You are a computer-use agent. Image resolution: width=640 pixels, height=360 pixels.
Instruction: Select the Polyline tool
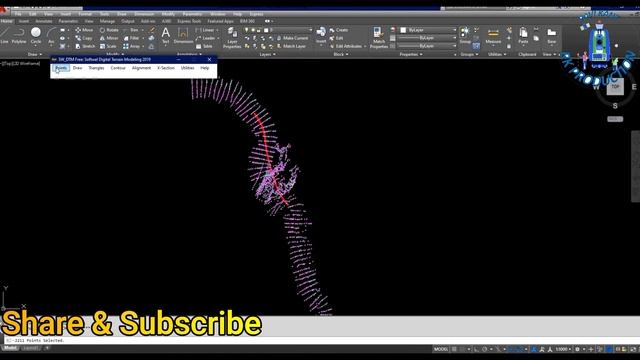click(19, 36)
